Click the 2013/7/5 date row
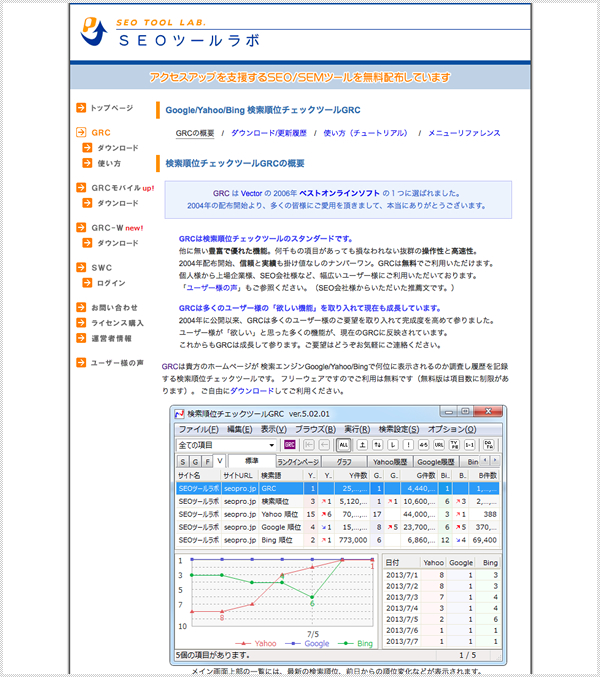This screenshot has height=677, width=600. click(442, 619)
